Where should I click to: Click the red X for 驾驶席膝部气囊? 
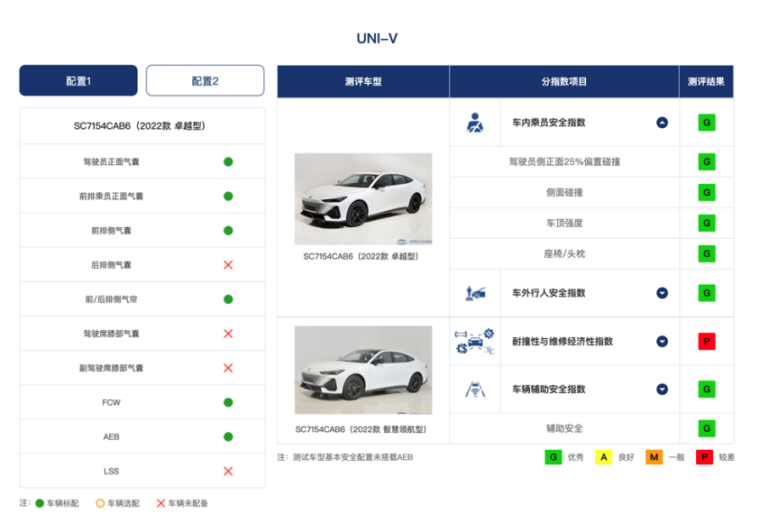click(x=228, y=334)
